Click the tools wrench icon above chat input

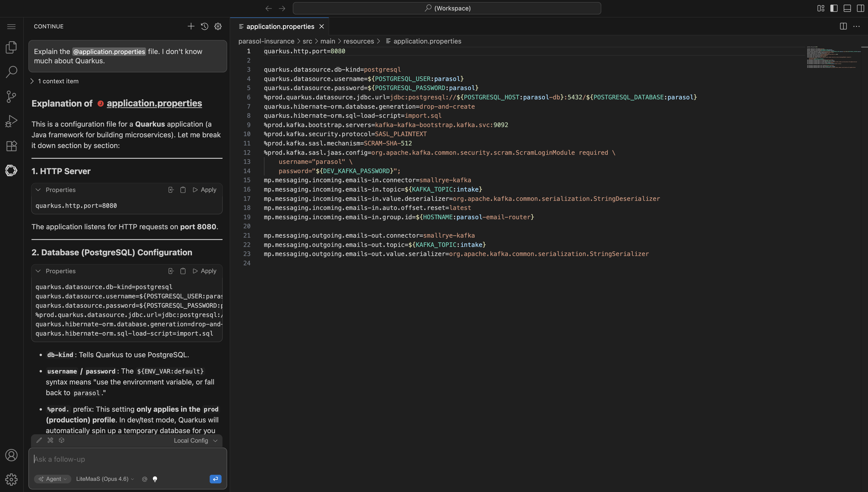point(50,440)
